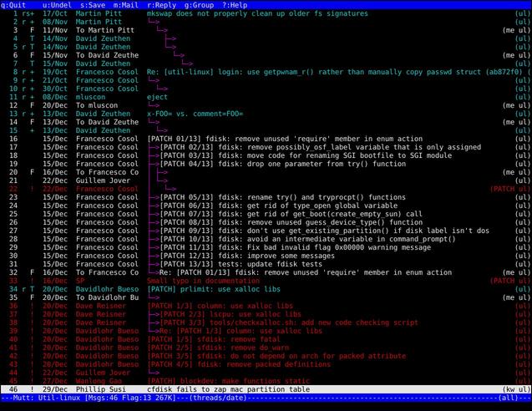532x411 pixels.
Task: Click the 'F' flag on message 12
Action: (x=32, y=105)
